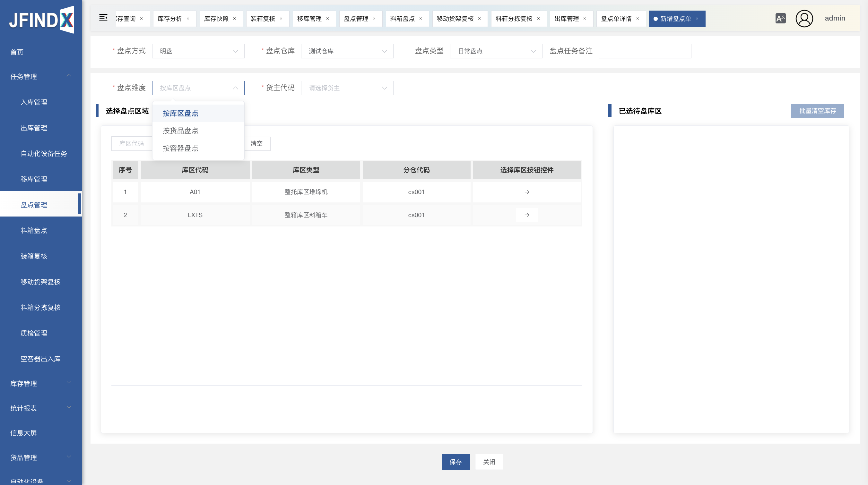
Task: Select 按容器盘点 option
Action: tap(180, 148)
